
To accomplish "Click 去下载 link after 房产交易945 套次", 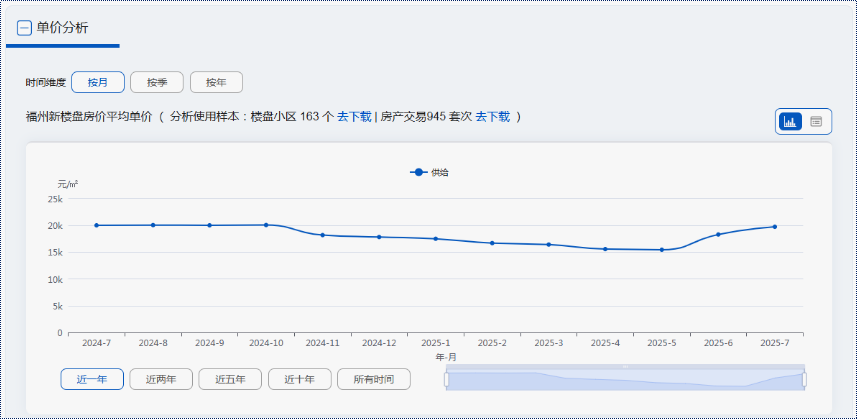I will [492, 117].
